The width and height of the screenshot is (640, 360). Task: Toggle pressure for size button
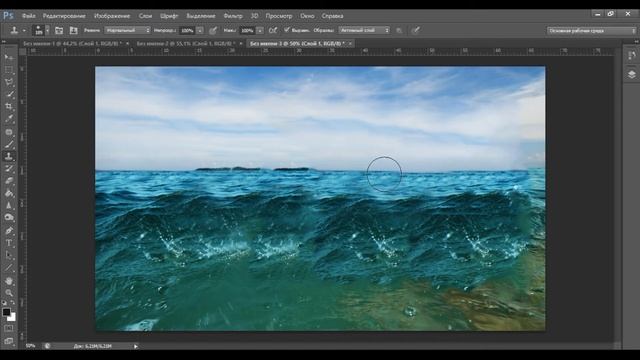tap(415, 30)
